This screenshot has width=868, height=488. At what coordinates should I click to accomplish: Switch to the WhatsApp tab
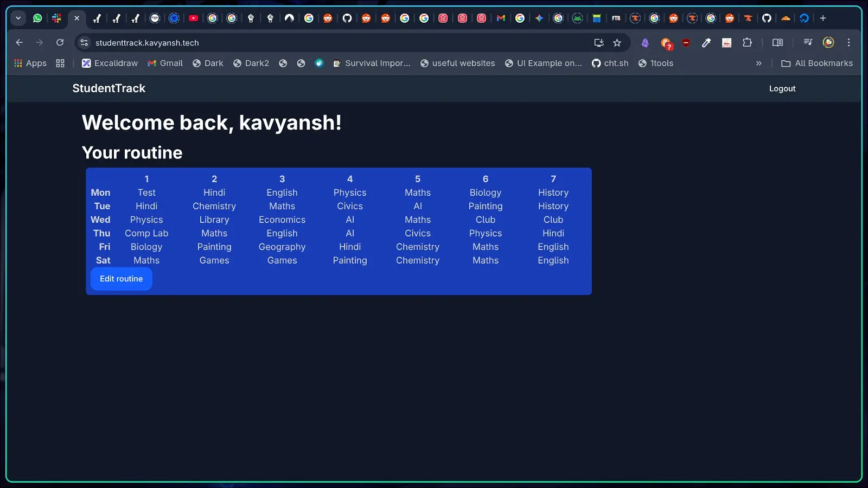tap(37, 18)
